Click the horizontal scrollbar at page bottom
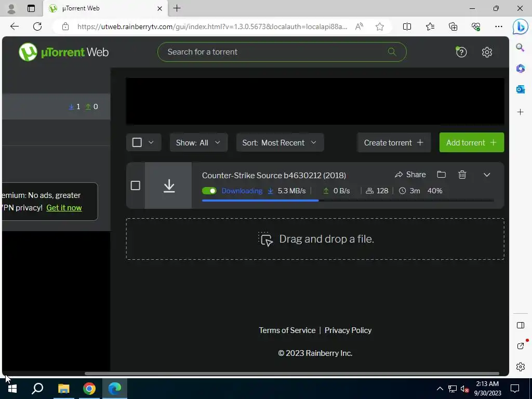The height and width of the screenshot is (399, 532). (x=292, y=374)
